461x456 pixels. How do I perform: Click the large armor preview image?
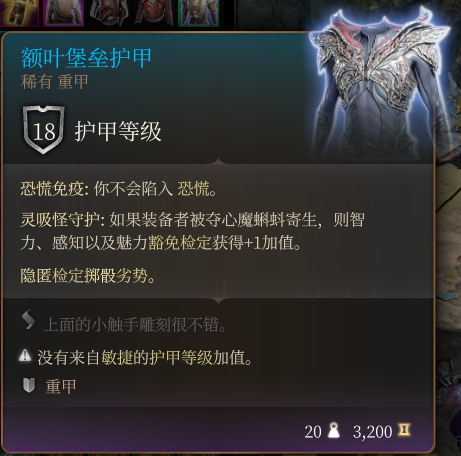pos(377,83)
